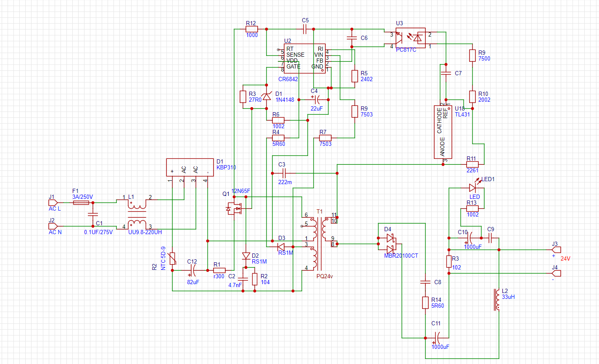Select the R10 resistor symbol
599x364 pixels.
[x=472, y=97]
